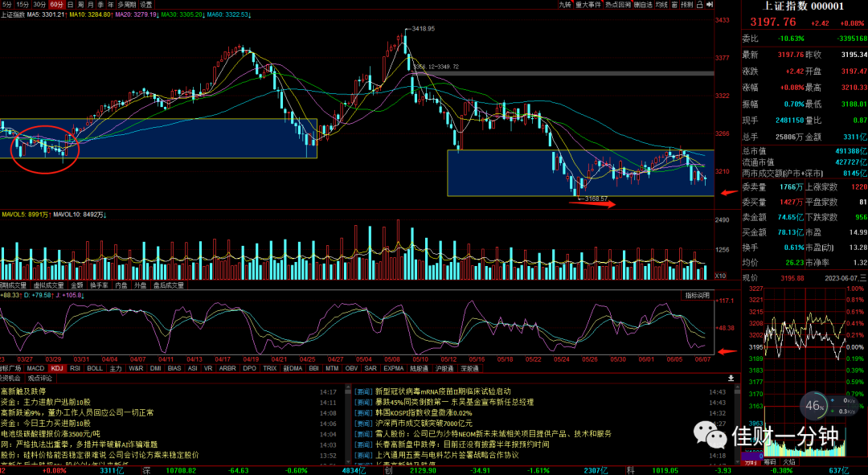Switch indicator to BOLL
The width and height of the screenshot is (868, 475).
(x=95, y=368)
